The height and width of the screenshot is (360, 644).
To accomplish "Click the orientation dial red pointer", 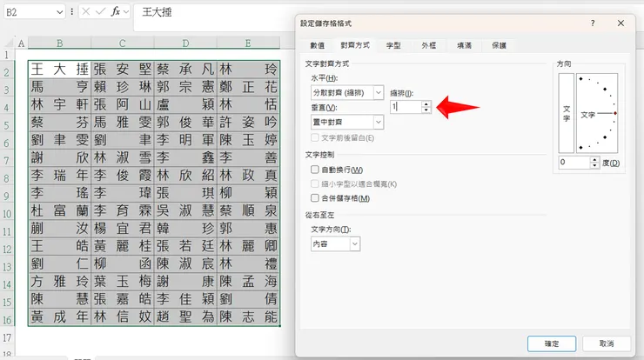I will (614, 113).
